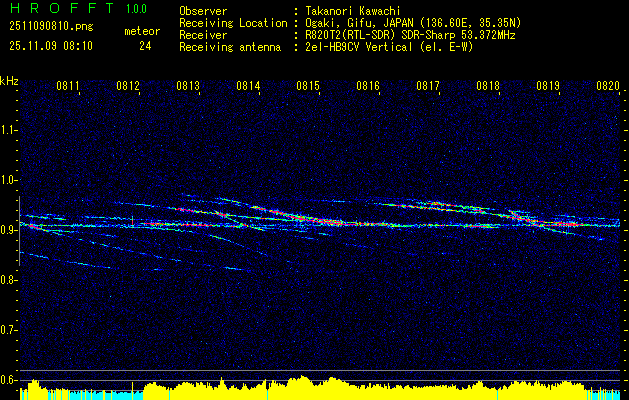
Task: Click the 0814 time marker
Action: tap(248, 86)
